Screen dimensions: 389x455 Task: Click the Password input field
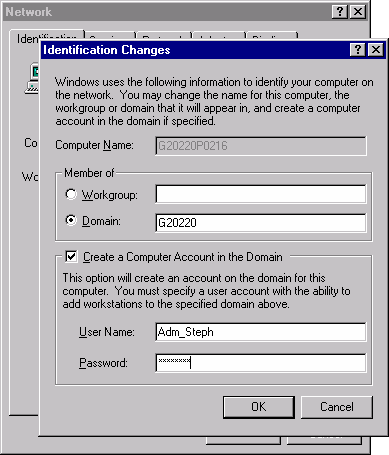(x=261, y=363)
